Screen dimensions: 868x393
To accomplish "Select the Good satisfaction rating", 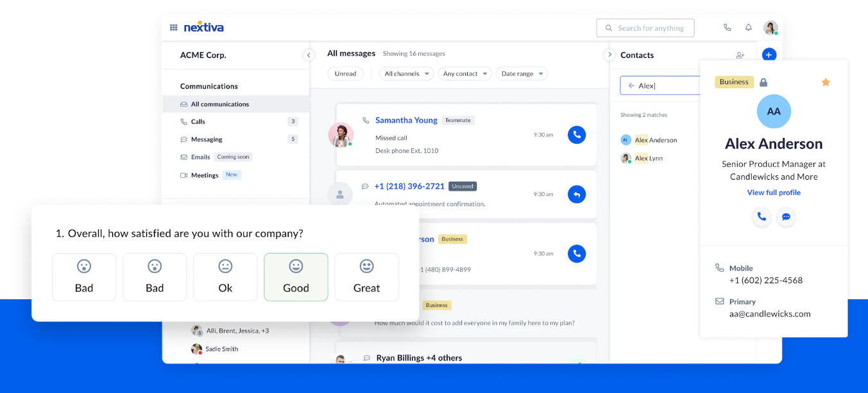I will coord(296,277).
